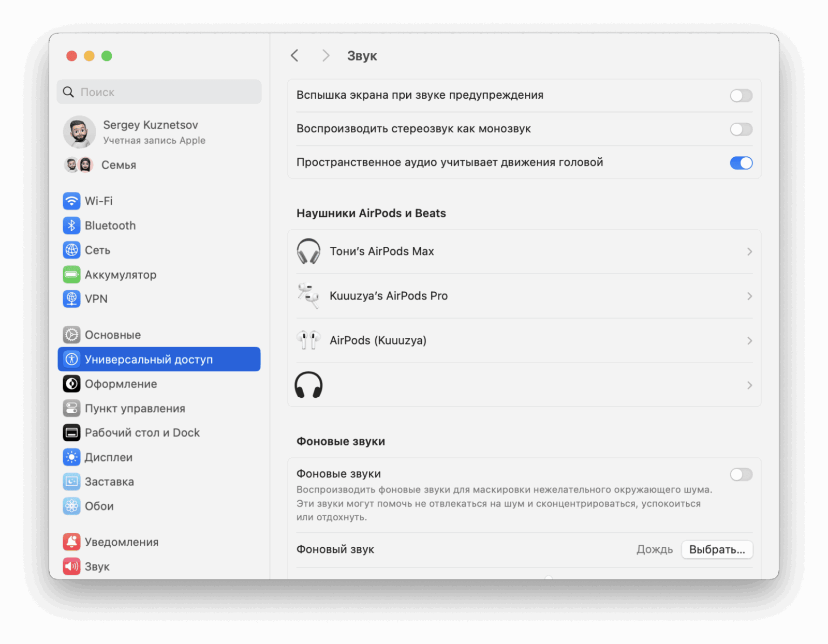Open the Уведомления bell icon
The width and height of the screenshot is (828, 644).
pos(71,542)
